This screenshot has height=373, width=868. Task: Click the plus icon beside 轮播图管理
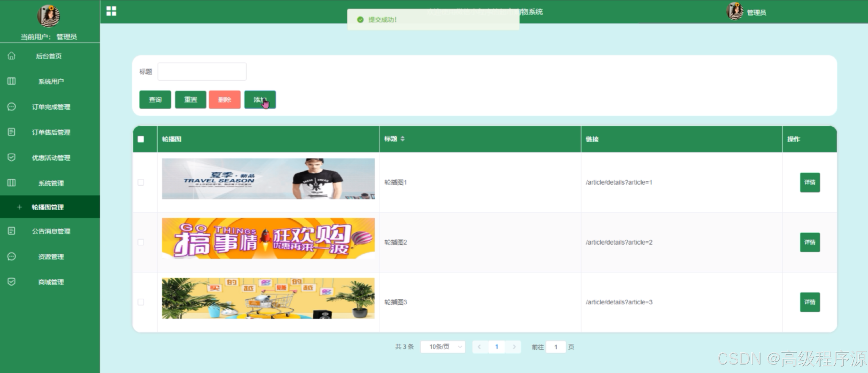(19, 207)
